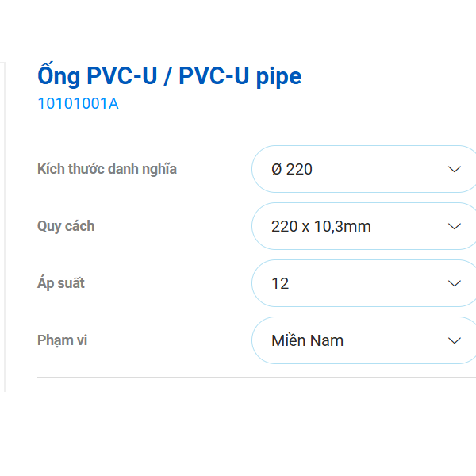476x476 pixels.
Task: Click the chevron arrow beside 220 x 10,3mm
Action: pos(455,226)
